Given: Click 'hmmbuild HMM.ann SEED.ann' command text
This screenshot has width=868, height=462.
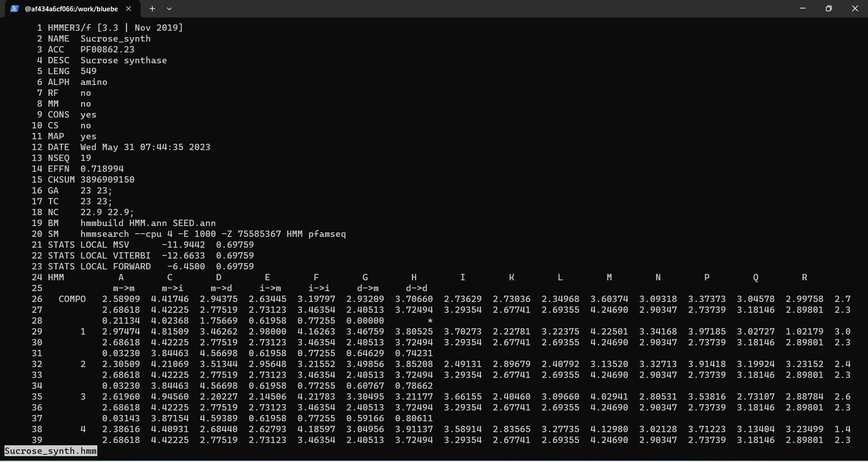Looking at the screenshot, I should coord(148,223).
